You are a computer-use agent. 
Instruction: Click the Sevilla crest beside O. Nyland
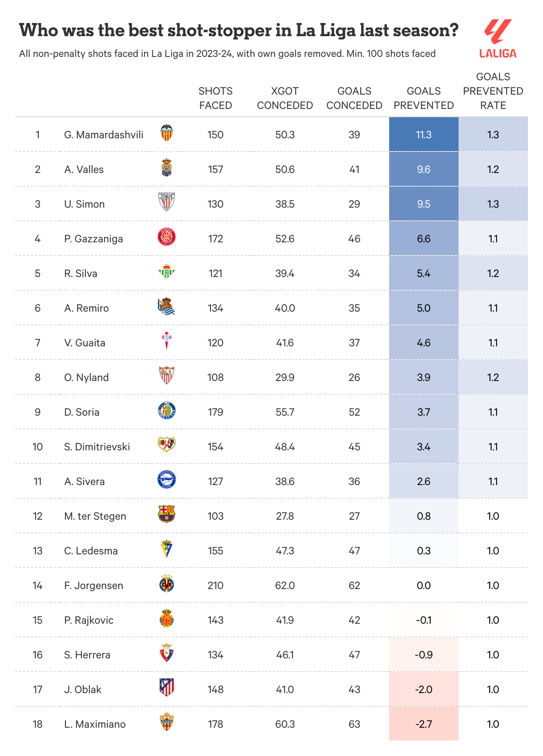[x=166, y=375]
